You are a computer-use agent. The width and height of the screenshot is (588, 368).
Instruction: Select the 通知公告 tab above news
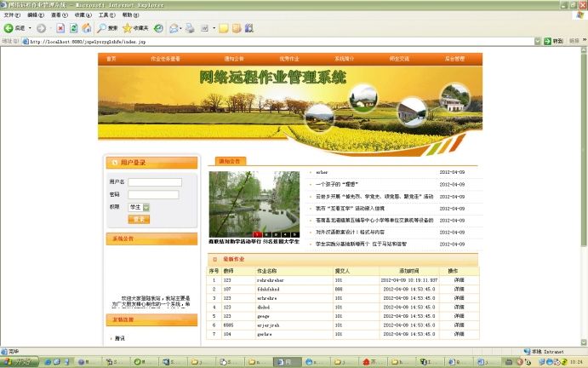pos(230,161)
